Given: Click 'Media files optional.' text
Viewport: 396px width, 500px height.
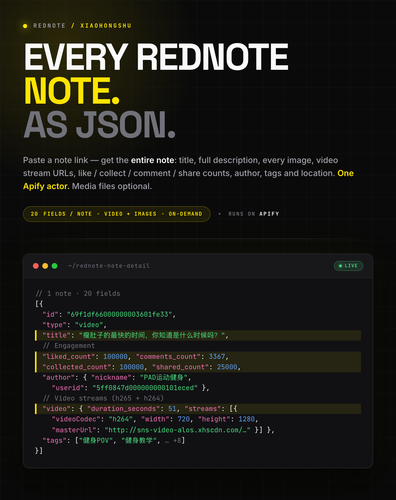Looking at the screenshot, I should pyautogui.click(x=112, y=186).
